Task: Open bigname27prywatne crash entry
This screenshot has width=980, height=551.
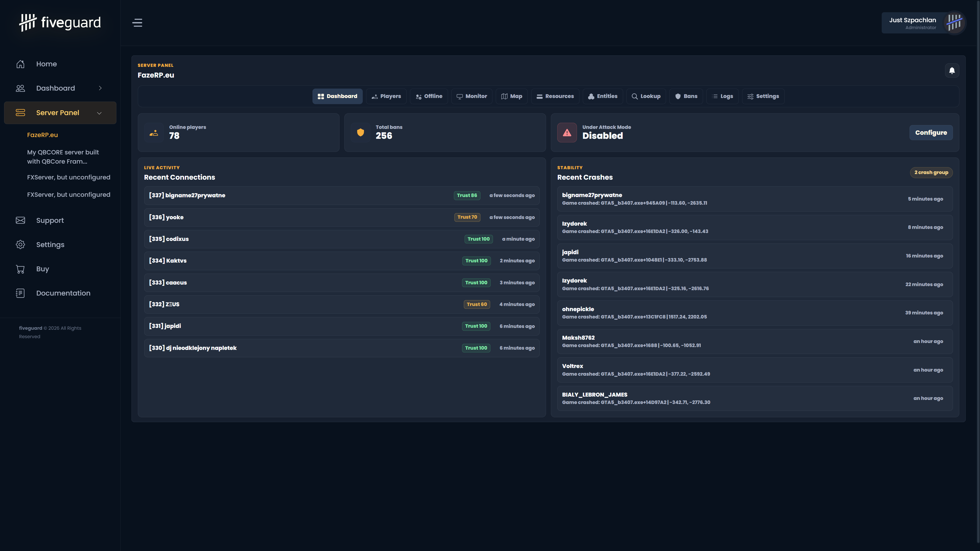Action: 755,199
